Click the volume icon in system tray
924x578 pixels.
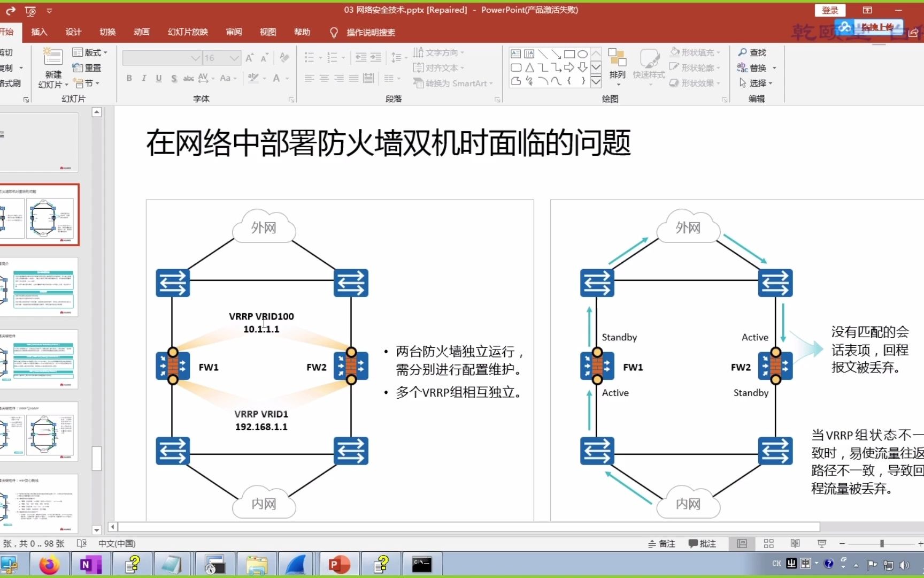pyautogui.click(x=904, y=565)
